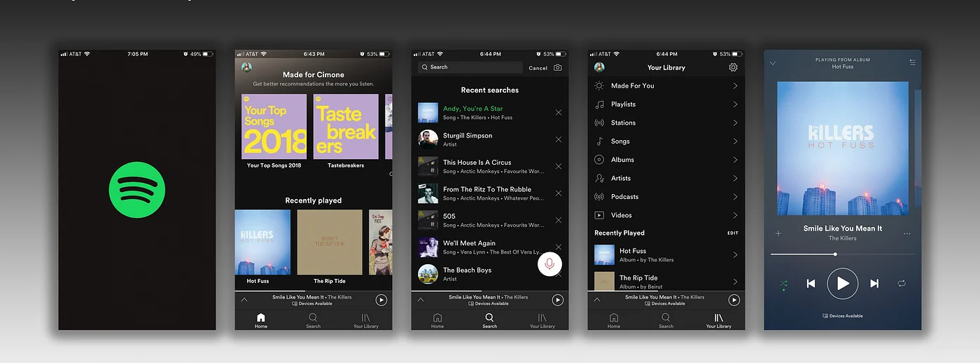Open the play queue icon on Now Playing

(x=912, y=62)
